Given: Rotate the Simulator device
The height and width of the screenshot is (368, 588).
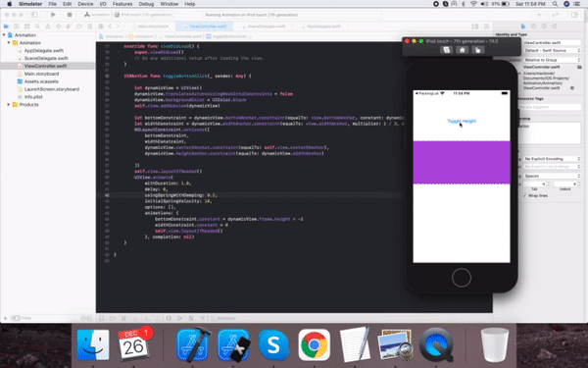Looking at the screenshot, I should click(477, 50).
